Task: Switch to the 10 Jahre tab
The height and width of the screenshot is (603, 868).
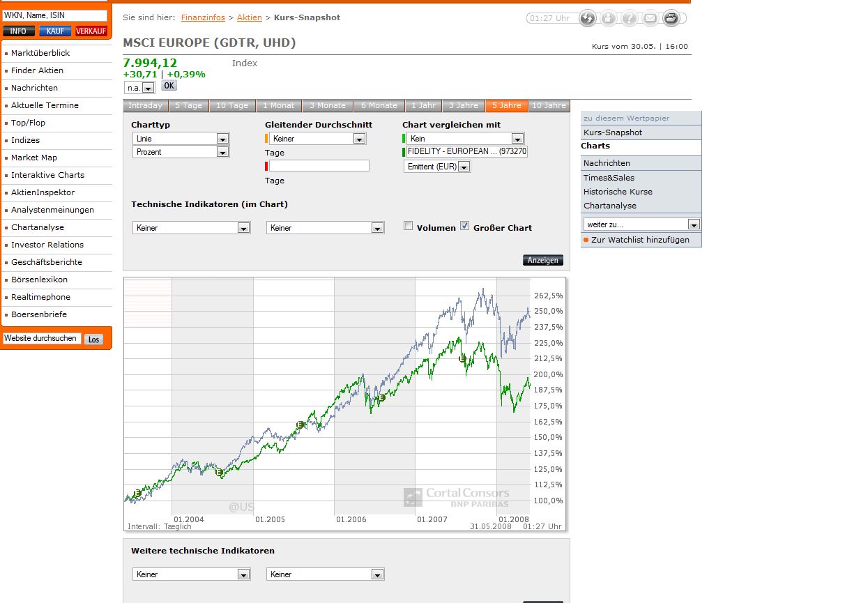Action: (x=549, y=106)
